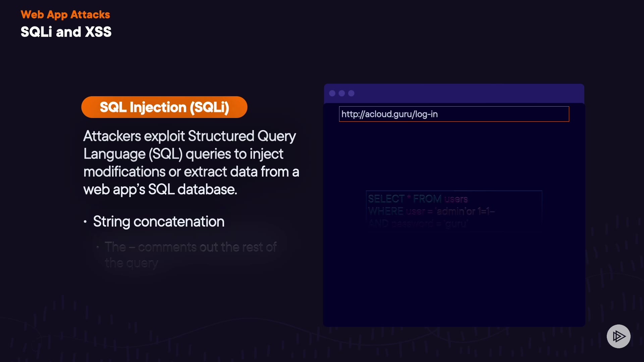This screenshot has height=362, width=644.
Task: Click the faded "WHERE user = 'admin'or 1=1" line
Action: pos(431,211)
